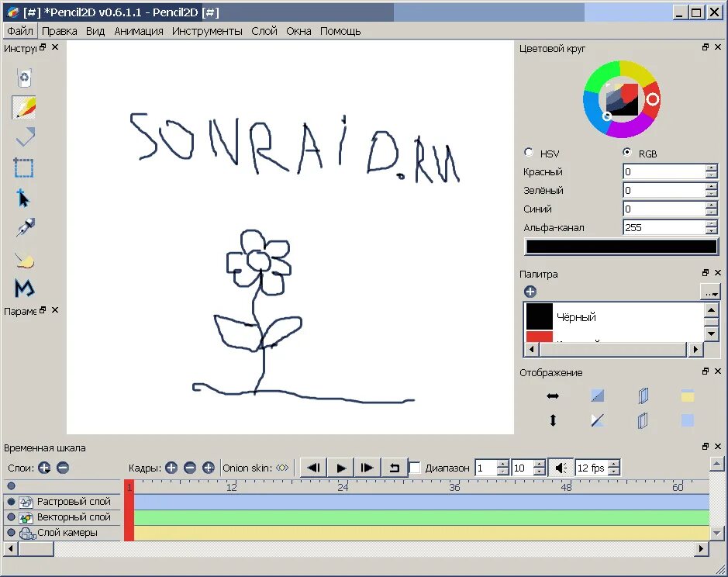This screenshot has width=728, height=577.
Task: Decrease the Зелёный value
Action: [x=711, y=194]
